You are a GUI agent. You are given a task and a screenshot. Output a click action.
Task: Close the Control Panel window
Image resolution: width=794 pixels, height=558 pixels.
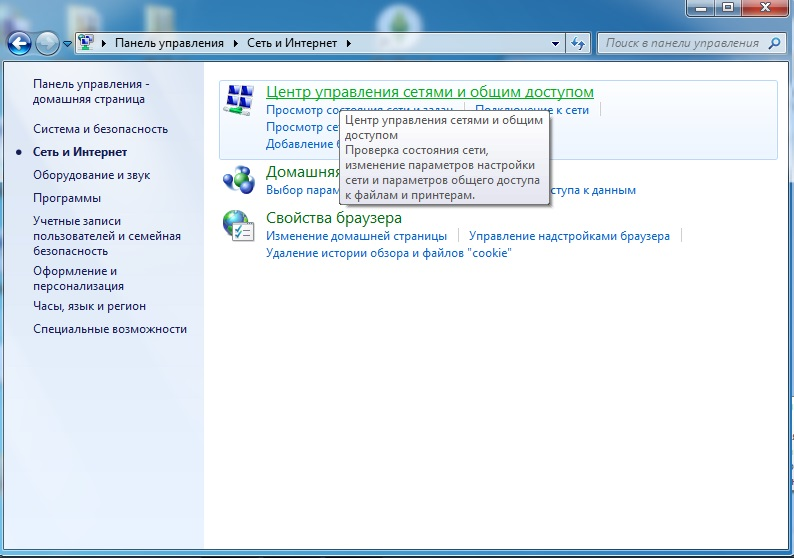(x=765, y=8)
